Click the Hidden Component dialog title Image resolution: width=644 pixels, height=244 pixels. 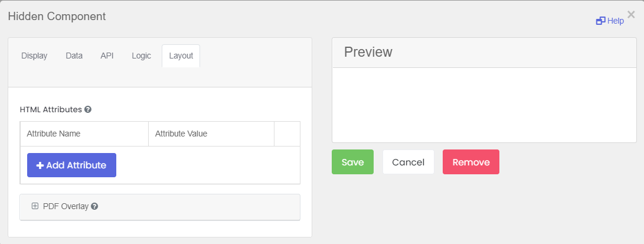click(x=57, y=17)
